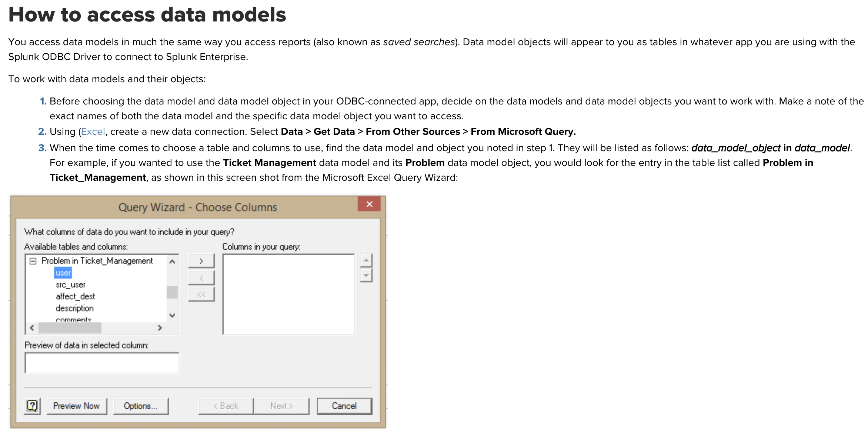Screen dimensions: 868x429
Task: Click the Preview of data field
Action: click(102, 363)
